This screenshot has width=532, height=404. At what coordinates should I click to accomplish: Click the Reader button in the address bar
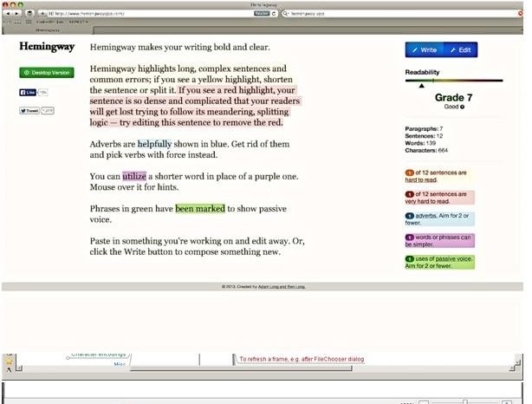click(x=262, y=13)
